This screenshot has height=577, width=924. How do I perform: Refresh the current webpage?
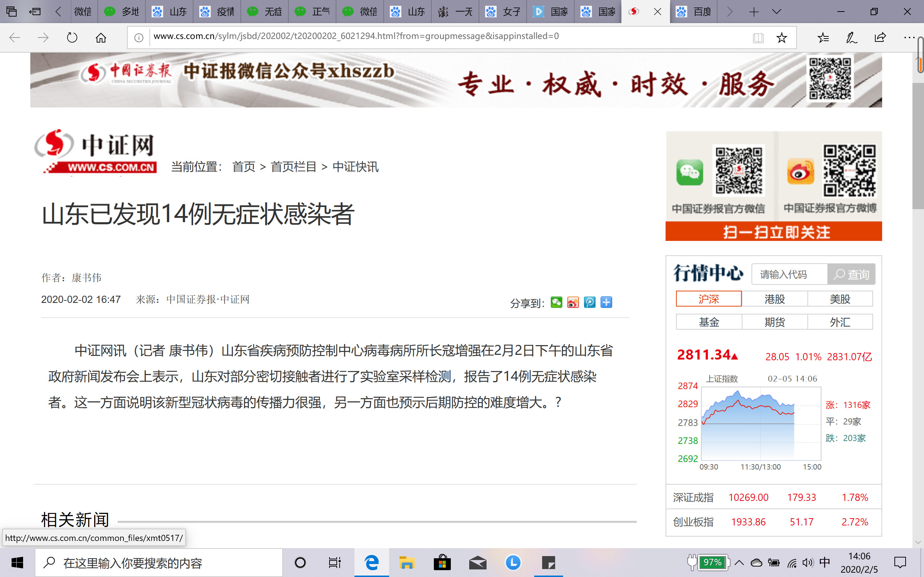(72, 37)
